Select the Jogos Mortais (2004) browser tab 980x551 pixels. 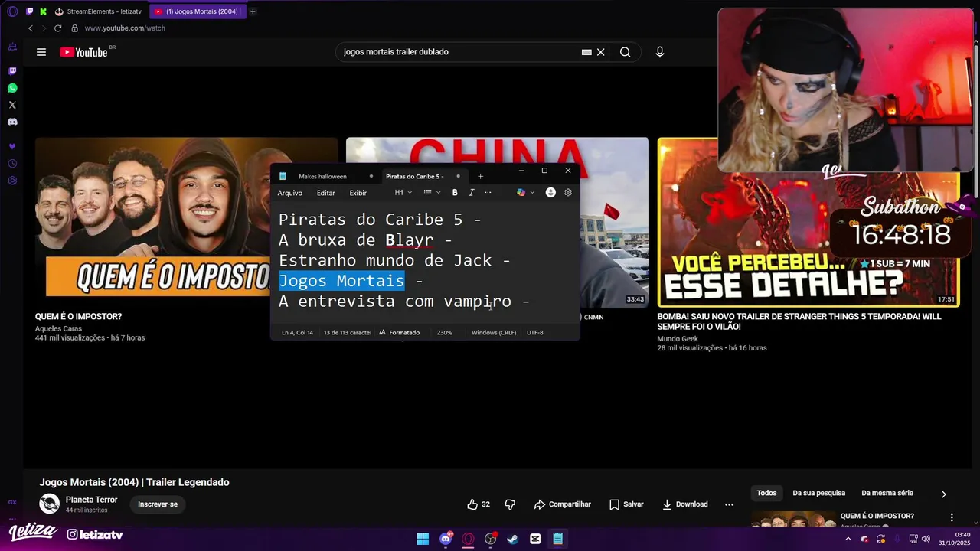[198, 11]
